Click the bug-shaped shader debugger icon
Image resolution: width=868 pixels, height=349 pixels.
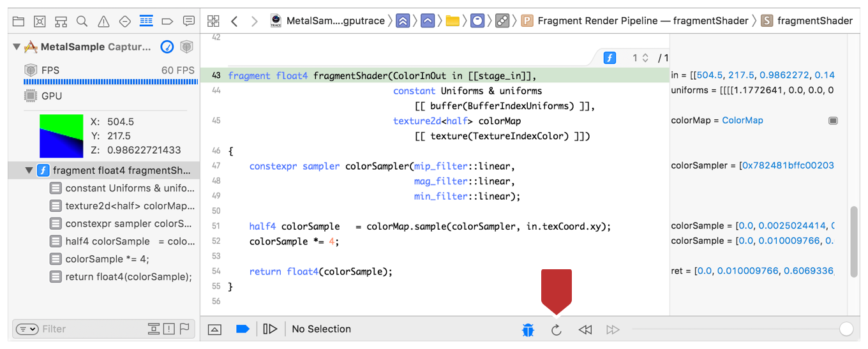click(x=528, y=329)
